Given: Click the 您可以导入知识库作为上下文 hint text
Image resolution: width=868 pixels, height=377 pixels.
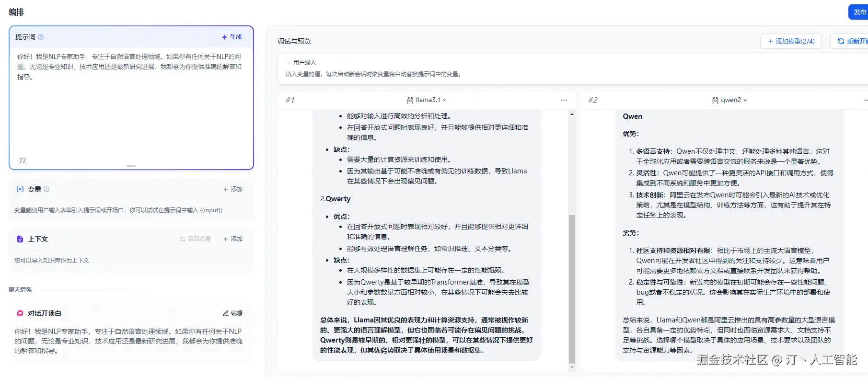Looking at the screenshot, I should point(52,261).
